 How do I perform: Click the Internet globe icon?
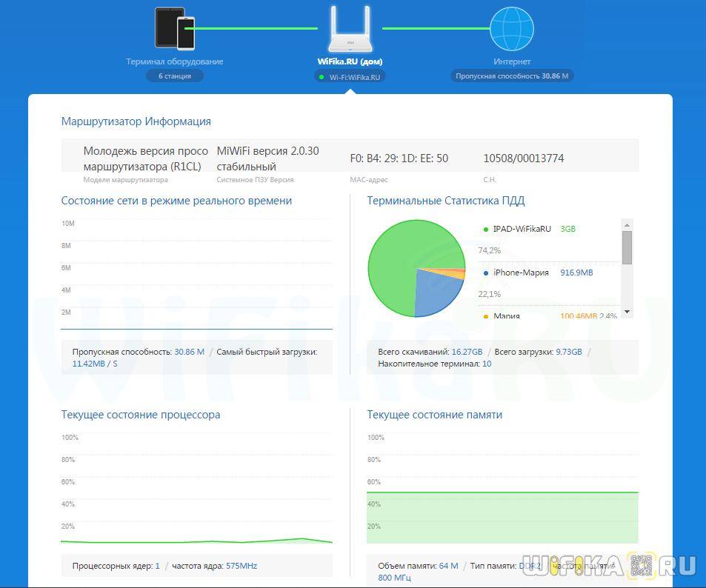[x=511, y=29]
